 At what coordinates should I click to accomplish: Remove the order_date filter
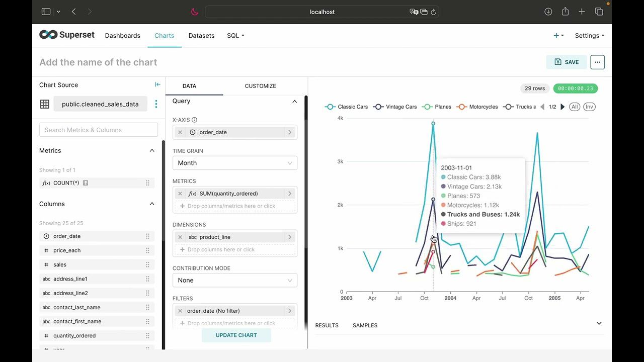pos(180,311)
